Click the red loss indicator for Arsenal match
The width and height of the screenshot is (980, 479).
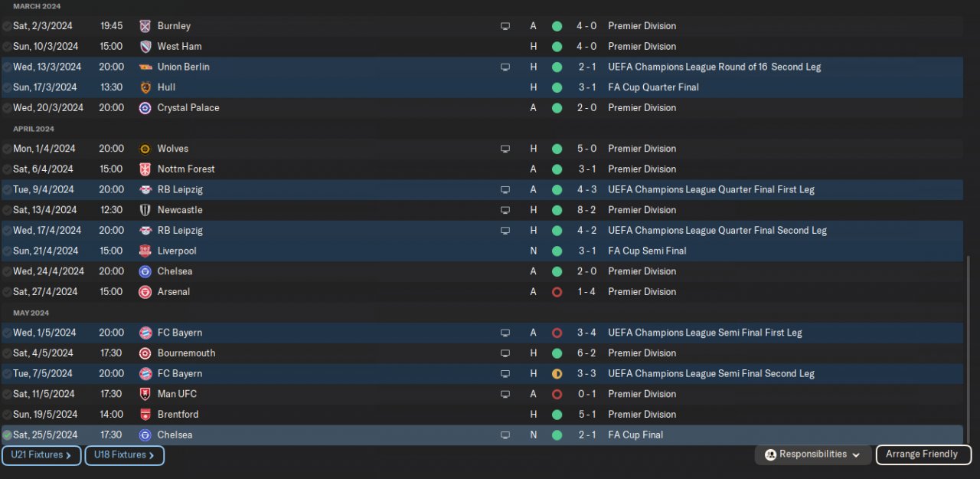(x=557, y=292)
